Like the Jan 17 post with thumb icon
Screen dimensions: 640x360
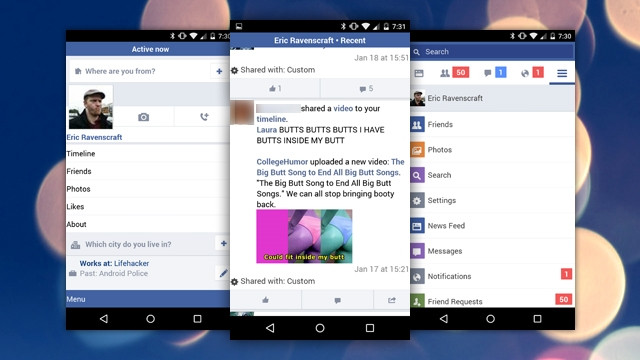tap(266, 300)
